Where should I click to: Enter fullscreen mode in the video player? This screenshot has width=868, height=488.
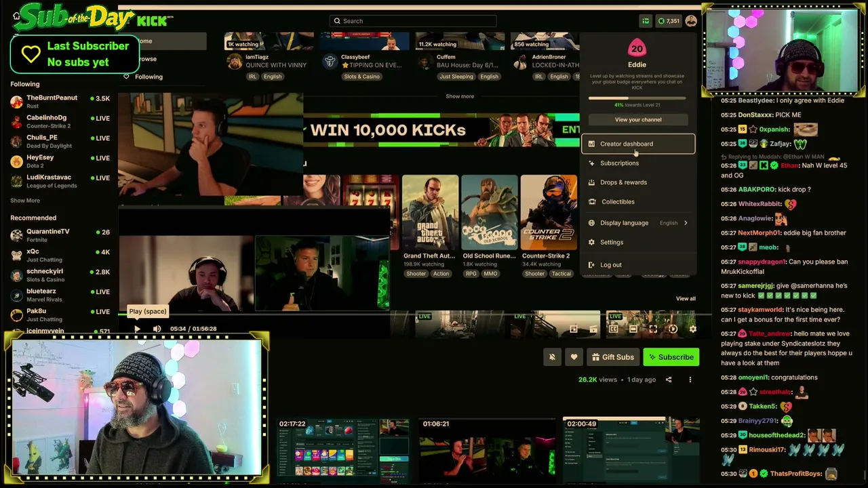point(653,329)
